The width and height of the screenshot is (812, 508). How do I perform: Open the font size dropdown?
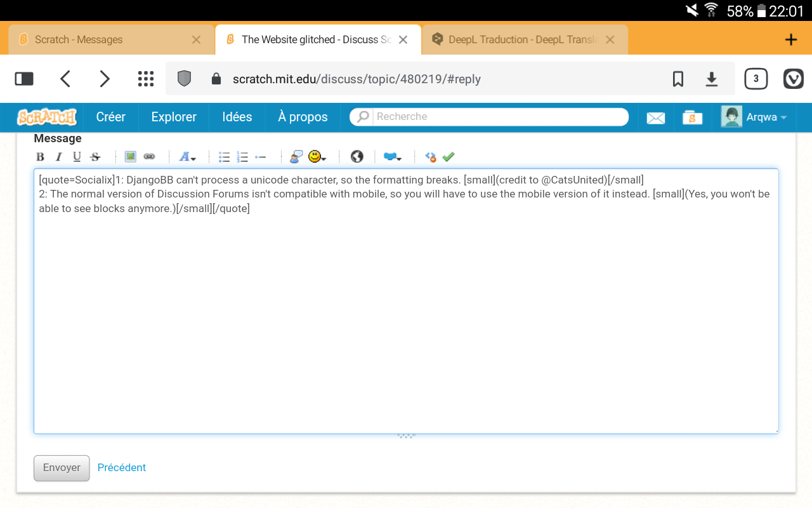coord(188,157)
